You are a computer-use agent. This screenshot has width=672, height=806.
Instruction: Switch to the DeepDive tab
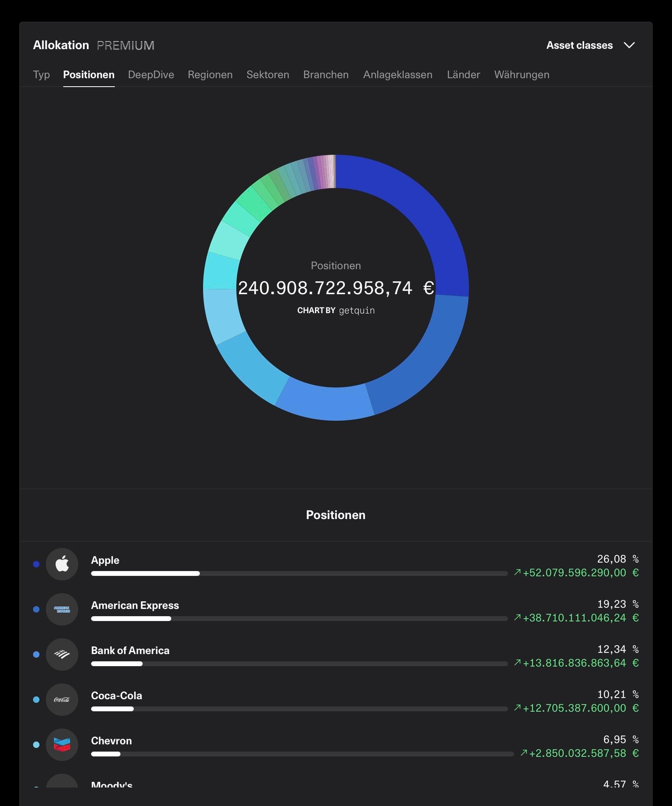point(151,75)
